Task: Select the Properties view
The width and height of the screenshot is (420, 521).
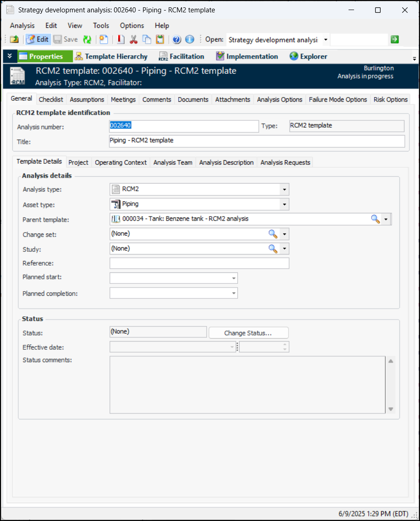Action: click(45, 56)
